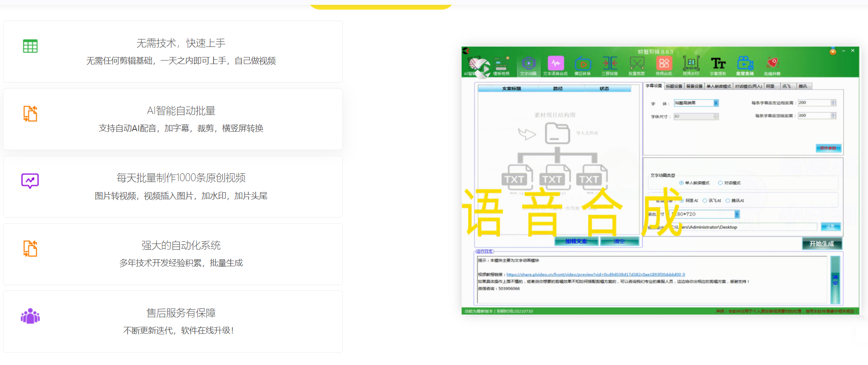Screen dimensions: 868x365
Task: Open the 批量裁剪 tool
Action: (x=637, y=66)
